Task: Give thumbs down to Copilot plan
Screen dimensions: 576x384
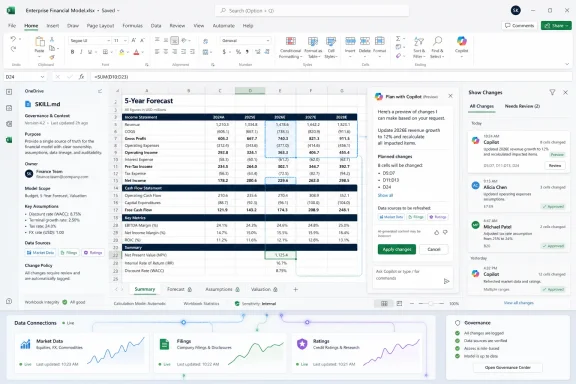Action: [445, 232]
